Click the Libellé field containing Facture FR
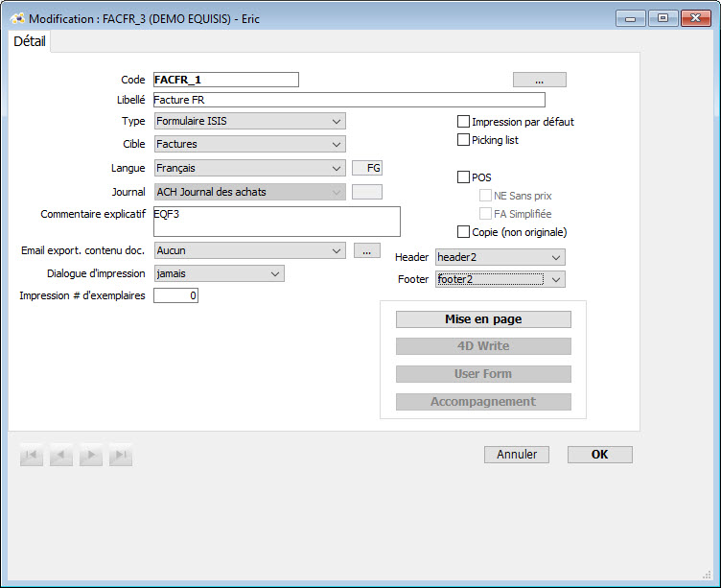 pos(348,100)
